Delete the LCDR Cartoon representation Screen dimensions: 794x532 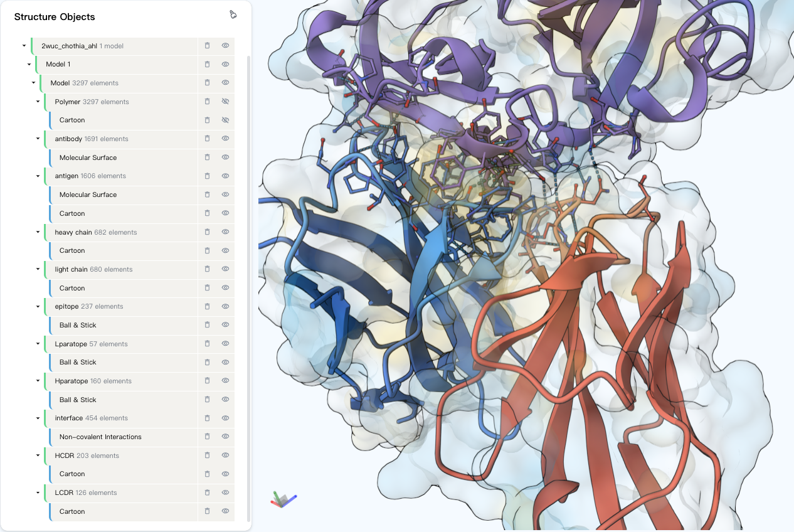point(207,511)
